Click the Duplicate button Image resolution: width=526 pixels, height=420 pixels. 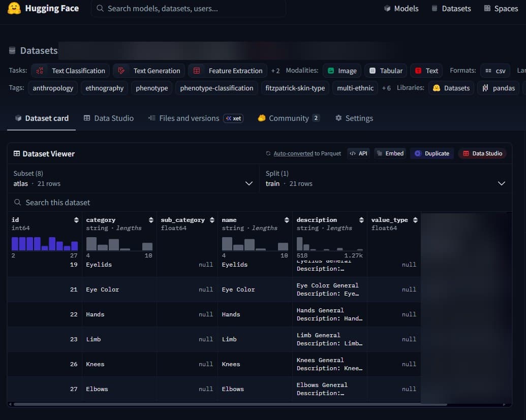coord(432,153)
